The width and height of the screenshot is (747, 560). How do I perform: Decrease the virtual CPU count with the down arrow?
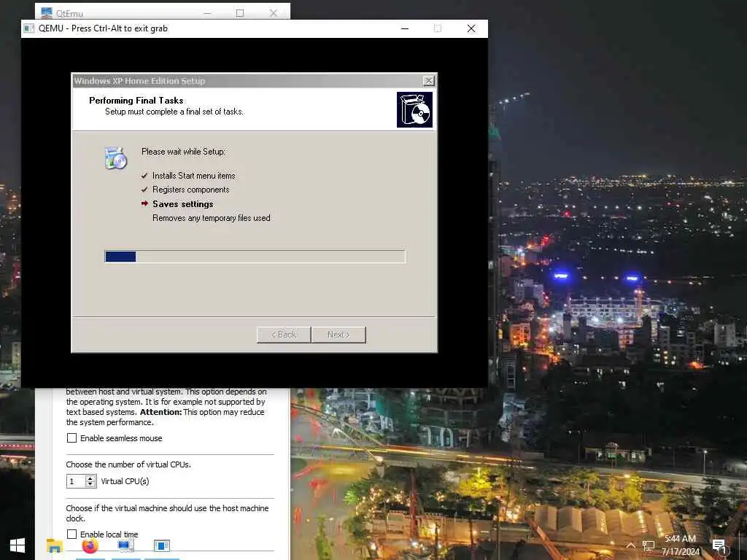click(90, 485)
